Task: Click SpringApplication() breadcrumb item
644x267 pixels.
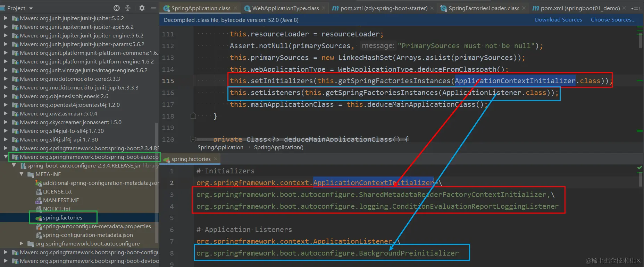Action: pos(278,147)
